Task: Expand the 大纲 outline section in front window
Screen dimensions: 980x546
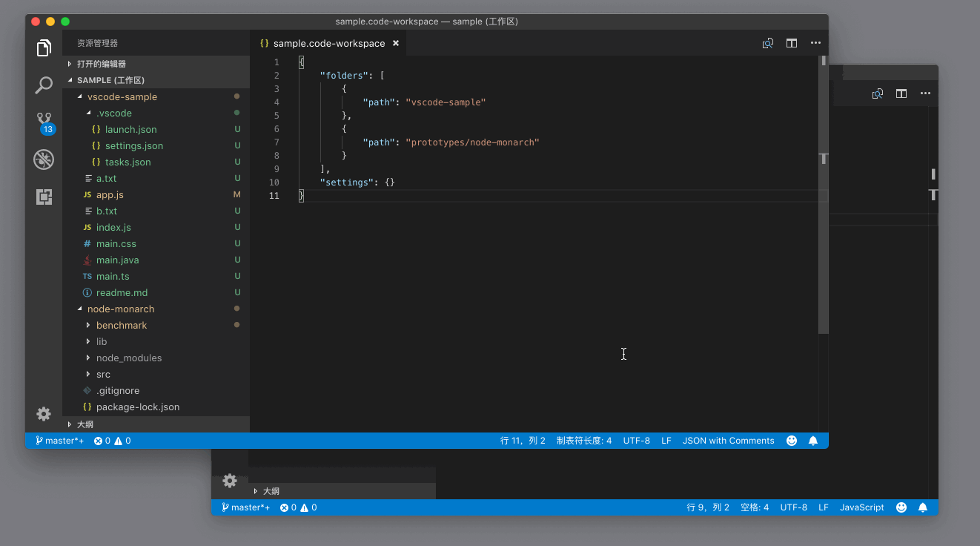Action: coord(85,424)
